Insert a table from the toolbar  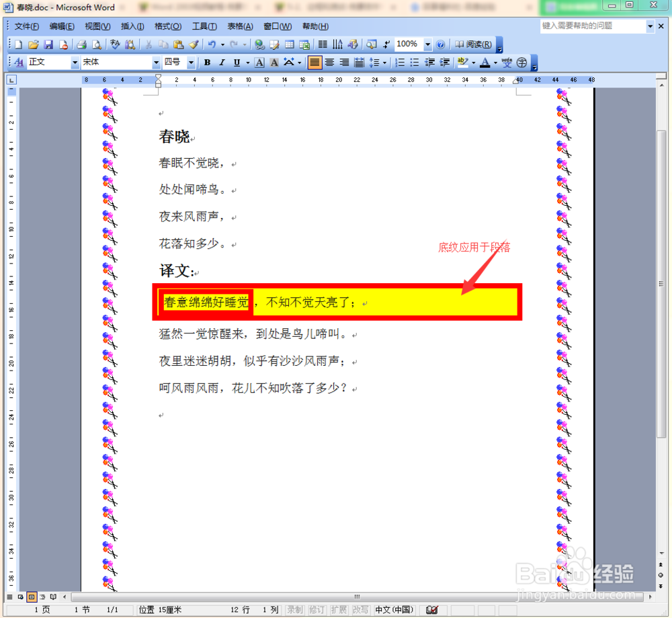290,44
